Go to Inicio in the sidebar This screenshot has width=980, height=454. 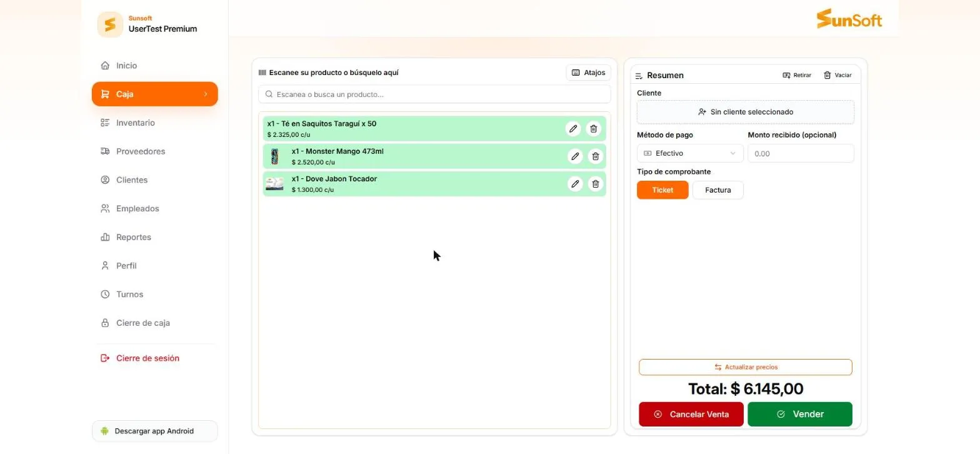pos(155,66)
